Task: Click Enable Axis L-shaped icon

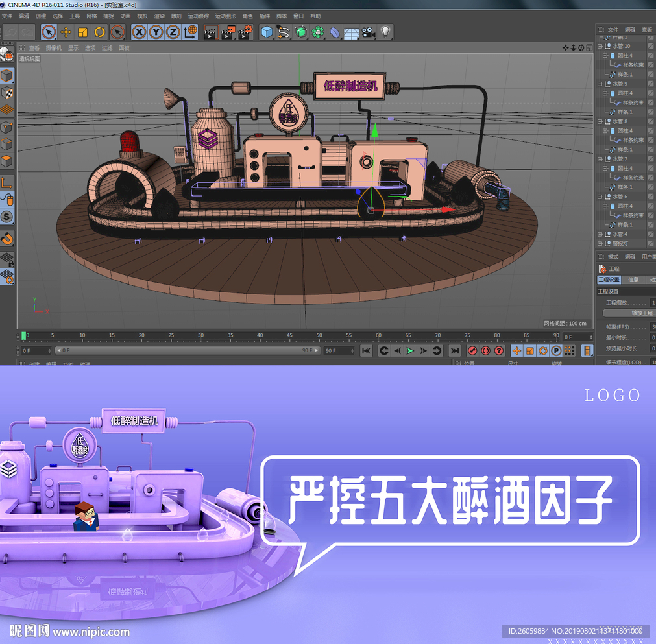Action: [x=7, y=183]
